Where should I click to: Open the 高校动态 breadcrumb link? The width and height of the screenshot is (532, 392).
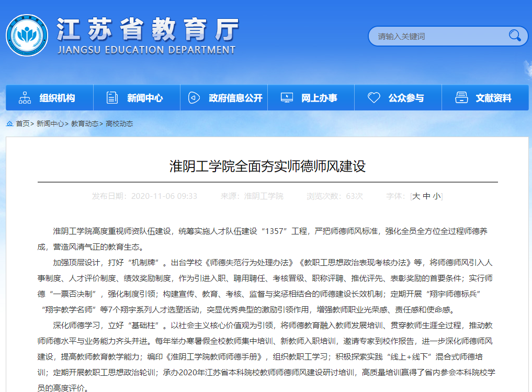pos(119,124)
